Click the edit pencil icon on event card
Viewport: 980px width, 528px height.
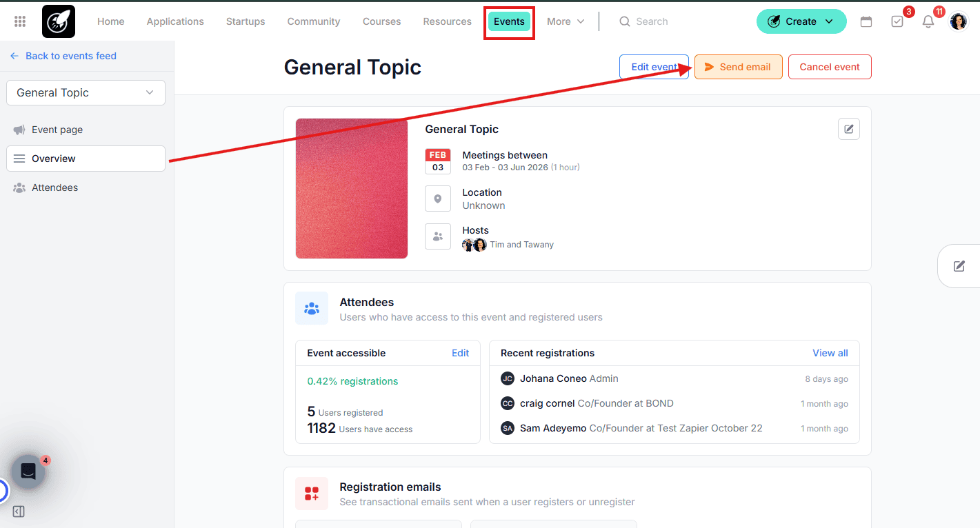(849, 129)
